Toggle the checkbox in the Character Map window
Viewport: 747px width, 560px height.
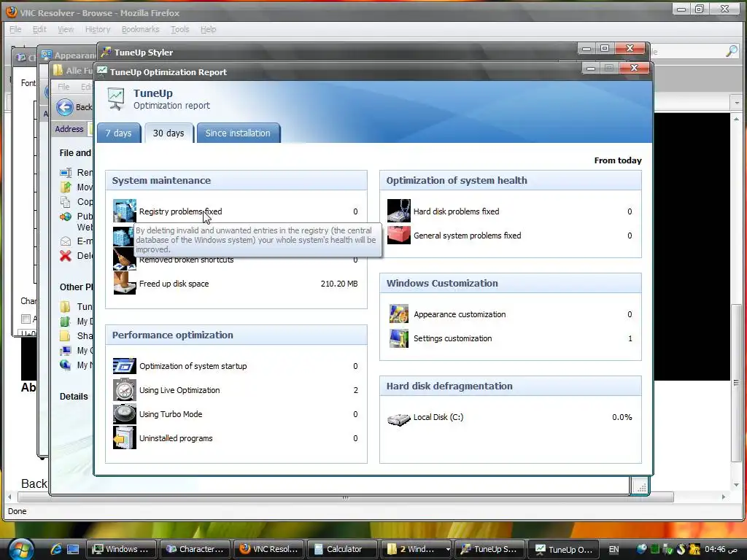(26, 319)
